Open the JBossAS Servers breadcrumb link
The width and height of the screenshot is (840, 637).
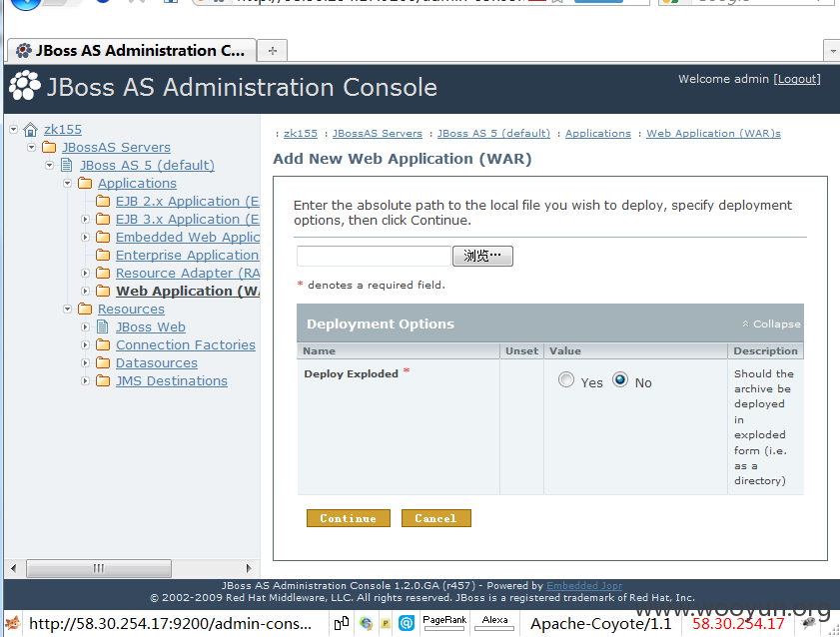pyautogui.click(x=378, y=133)
